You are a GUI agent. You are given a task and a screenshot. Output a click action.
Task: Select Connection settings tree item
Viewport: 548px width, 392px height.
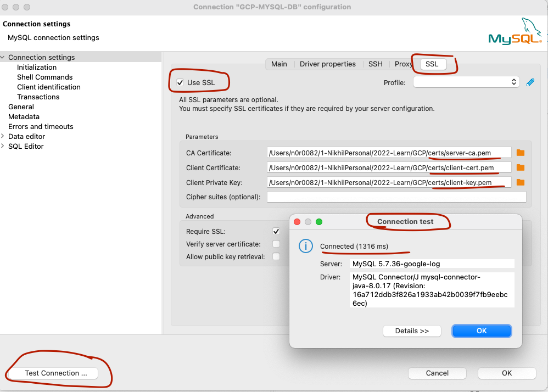[41, 57]
